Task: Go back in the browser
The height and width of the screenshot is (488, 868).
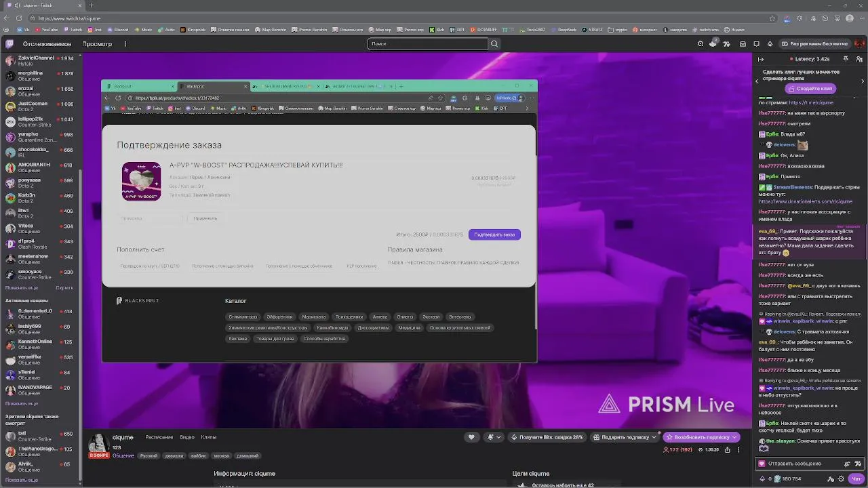Action: pos(6,18)
